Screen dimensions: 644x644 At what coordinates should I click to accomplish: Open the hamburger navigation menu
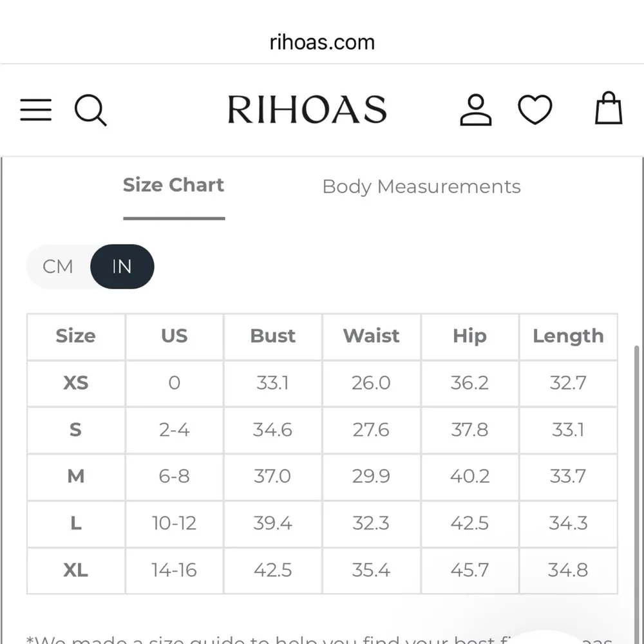tap(36, 109)
